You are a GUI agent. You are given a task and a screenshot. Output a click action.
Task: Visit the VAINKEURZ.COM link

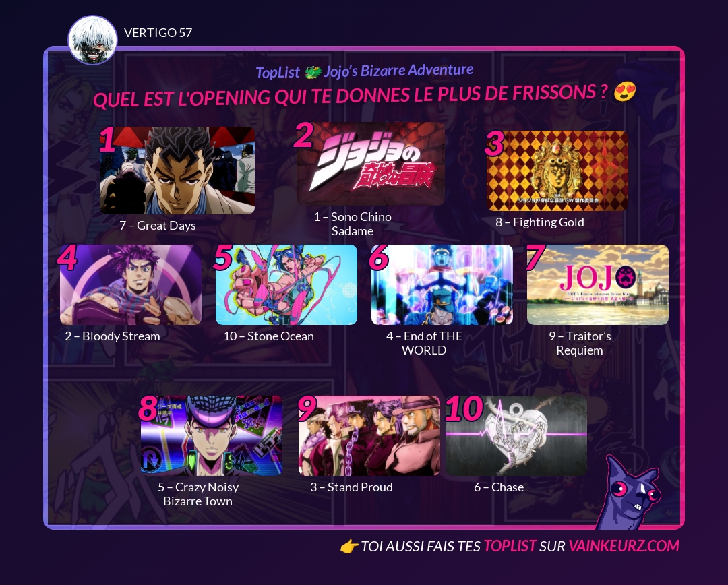tap(624, 545)
